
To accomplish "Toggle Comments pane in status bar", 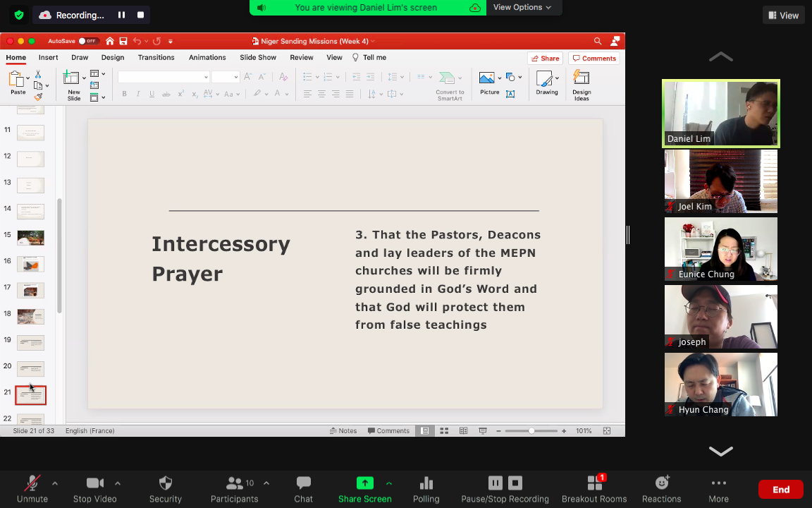I will point(388,431).
